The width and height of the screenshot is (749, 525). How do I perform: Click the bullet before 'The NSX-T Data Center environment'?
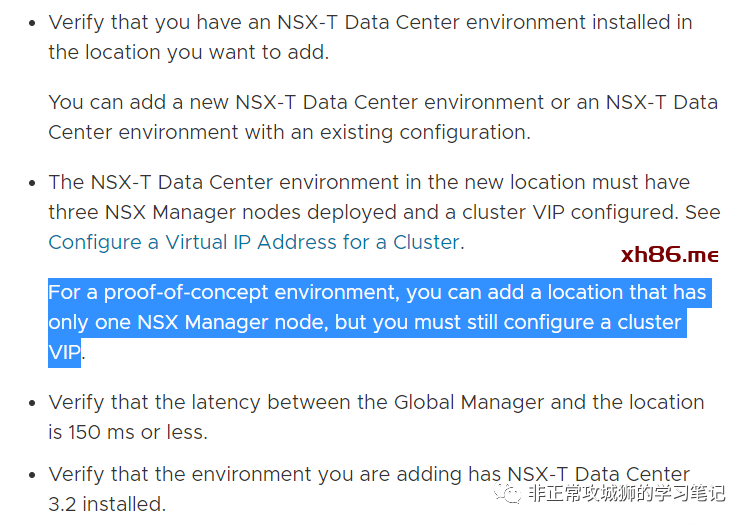(31, 183)
